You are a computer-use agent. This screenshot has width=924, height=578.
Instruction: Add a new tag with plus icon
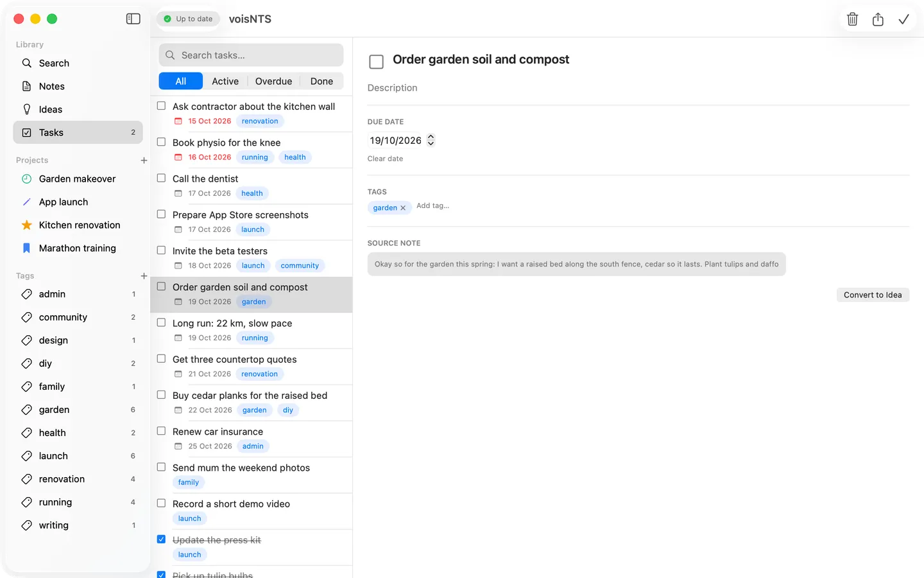pyautogui.click(x=144, y=276)
